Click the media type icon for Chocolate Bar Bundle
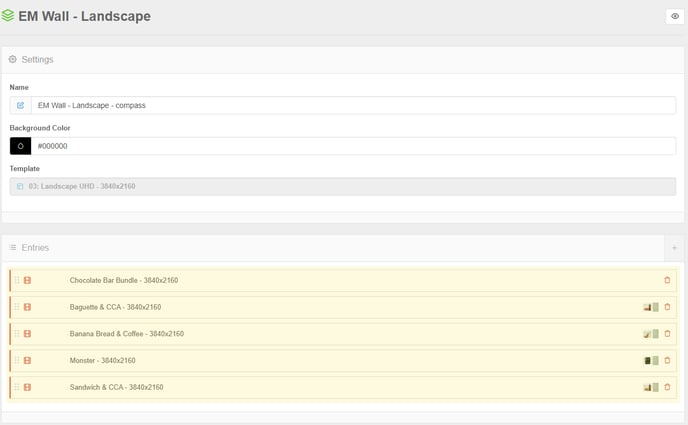The height and width of the screenshot is (425, 688). pos(27,280)
